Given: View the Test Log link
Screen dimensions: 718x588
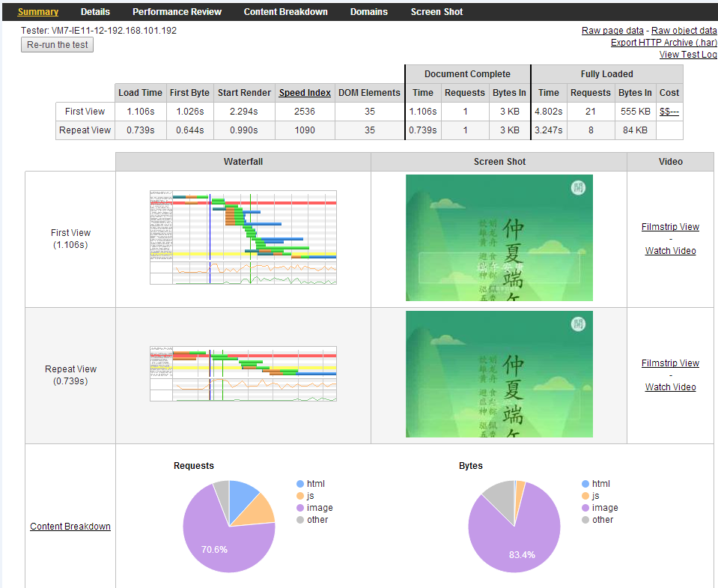Looking at the screenshot, I should [x=687, y=55].
